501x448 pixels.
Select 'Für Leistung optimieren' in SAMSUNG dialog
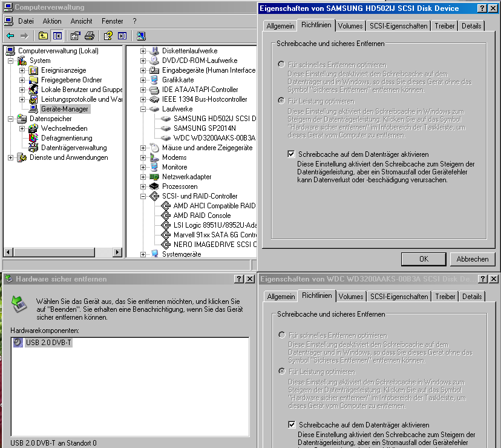pyautogui.click(x=281, y=101)
